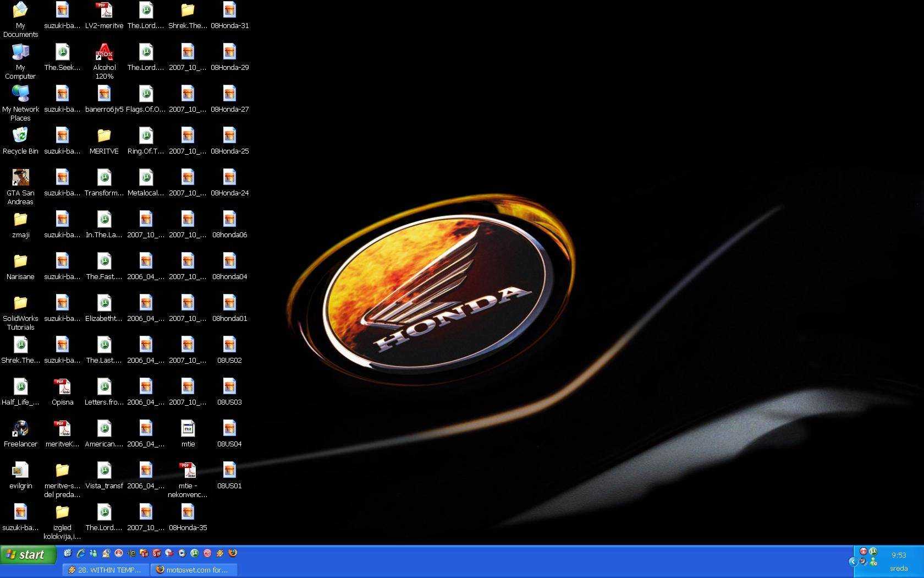Launch Internet Explorer from Quick Launch
This screenshot has height=578, width=924.
click(80, 553)
